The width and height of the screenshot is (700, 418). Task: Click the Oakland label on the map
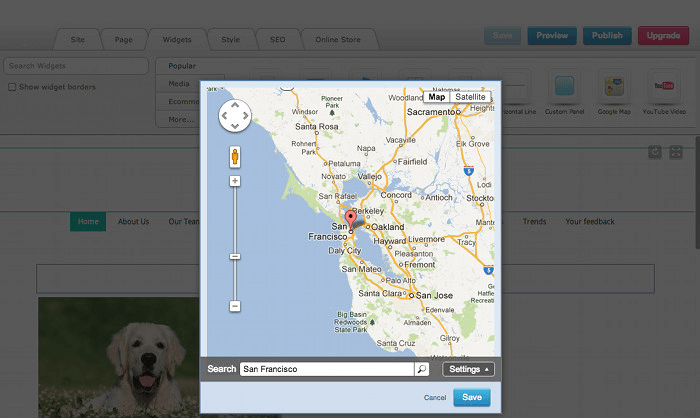tap(388, 227)
